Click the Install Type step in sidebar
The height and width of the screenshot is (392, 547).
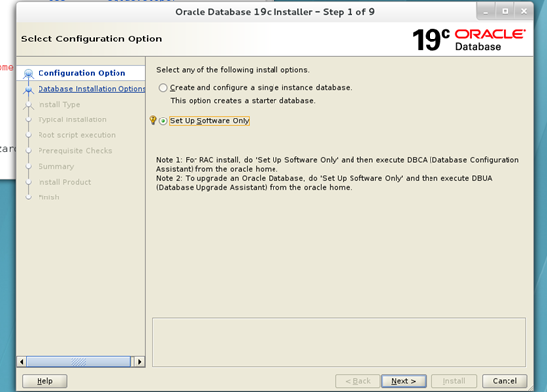(x=59, y=105)
